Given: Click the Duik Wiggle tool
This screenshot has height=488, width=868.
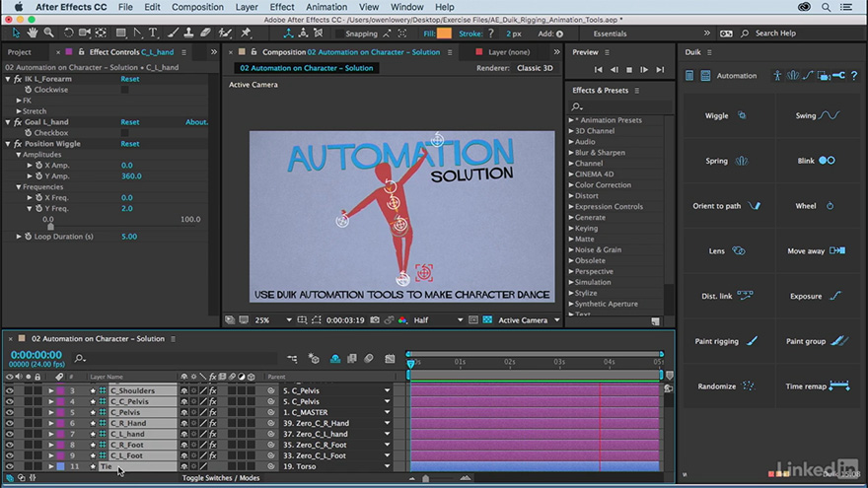Looking at the screenshot, I should [x=726, y=115].
